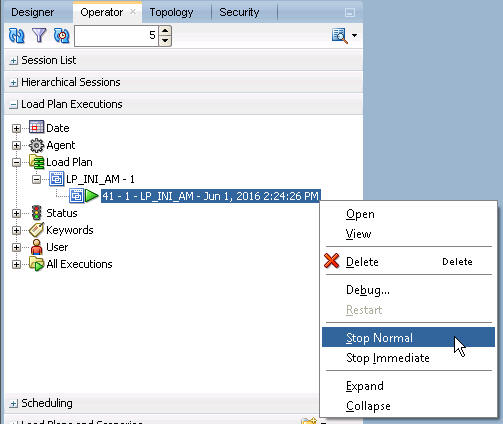Click the Load Plan folder icon
Screen dimensions: 503x424
36,162
